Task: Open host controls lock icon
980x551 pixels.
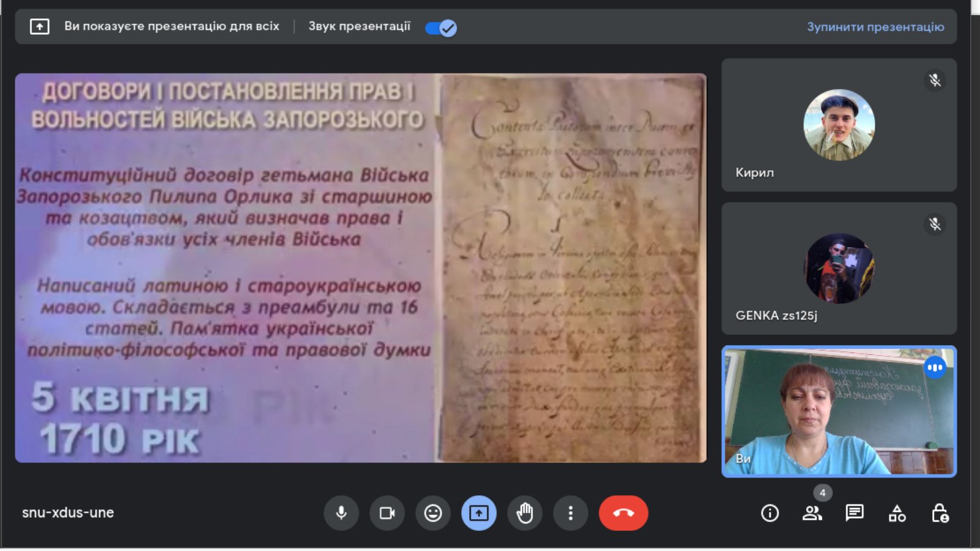Action: [x=940, y=513]
